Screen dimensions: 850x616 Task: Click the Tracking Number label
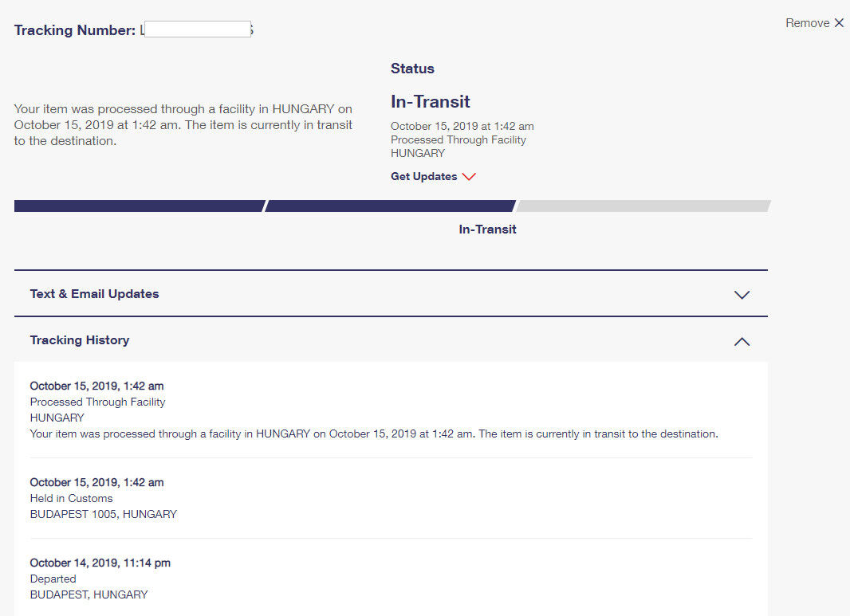coord(75,29)
